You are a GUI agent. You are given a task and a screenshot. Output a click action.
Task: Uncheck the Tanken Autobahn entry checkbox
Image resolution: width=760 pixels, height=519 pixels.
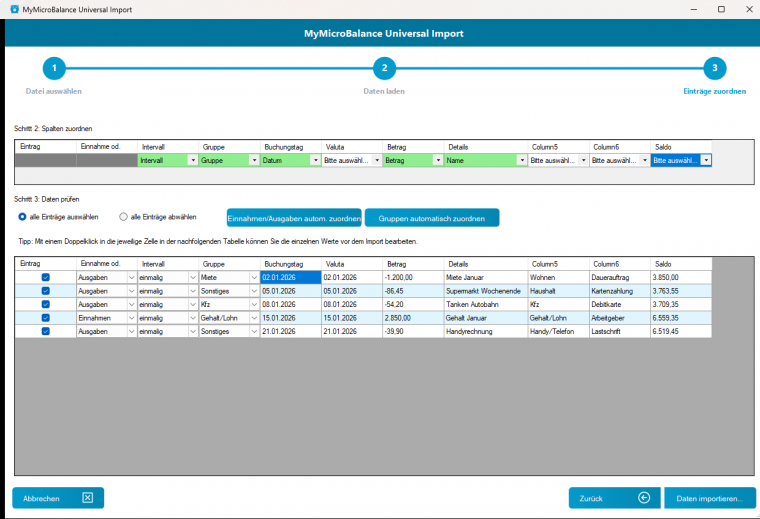tap(46, 304)
